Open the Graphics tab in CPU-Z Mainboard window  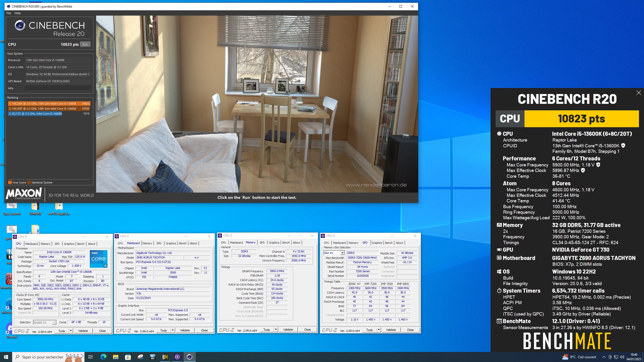pos(171,243)
